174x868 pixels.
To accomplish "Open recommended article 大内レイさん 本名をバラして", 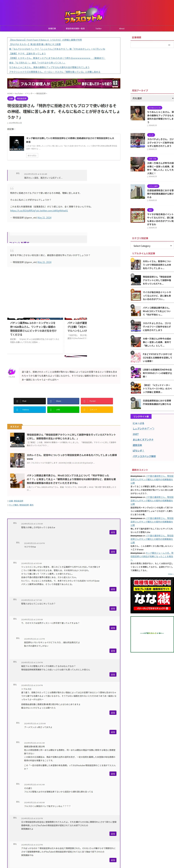I will coord(72,457).
